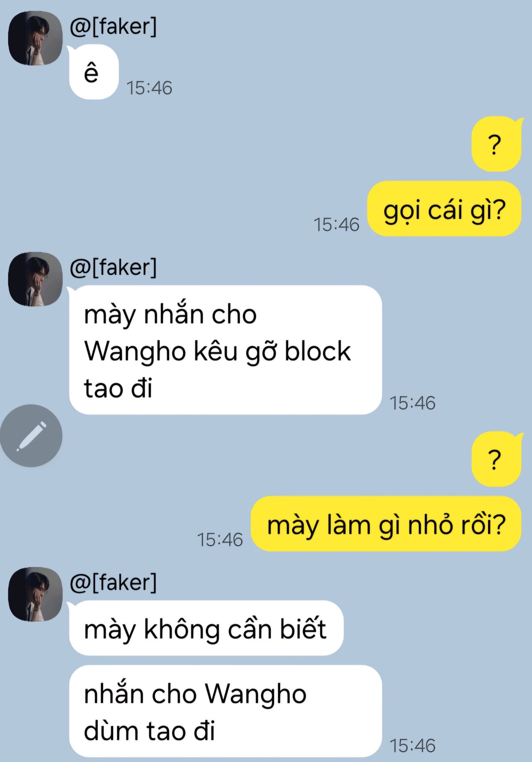Tap the timestamp beside the 'gỡ block' message
The image size is (532, 762).
[412, 403]
